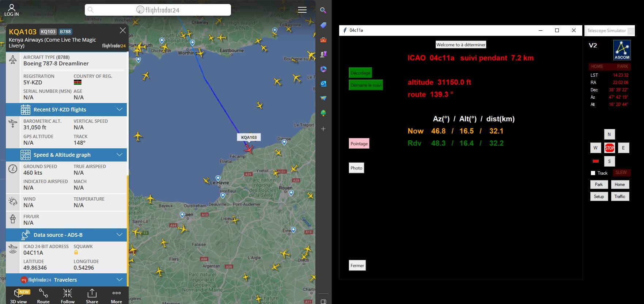This screenshot has height=304, width=644.
Task: Expand the Recent 5Y-KZD flights section
Action: pyautogui.click(x=66, y=110)
